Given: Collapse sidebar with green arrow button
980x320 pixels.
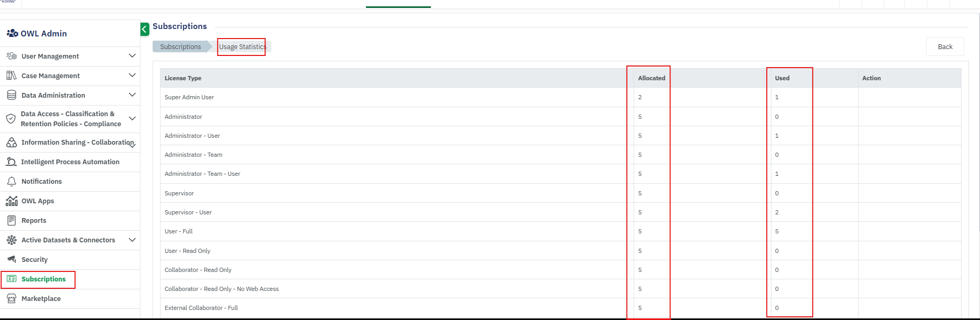Looking at the screenshot, I should point(145,30).
